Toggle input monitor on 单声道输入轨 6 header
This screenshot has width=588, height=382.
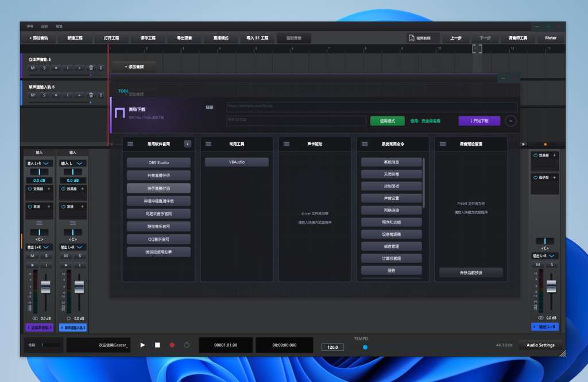68,95
